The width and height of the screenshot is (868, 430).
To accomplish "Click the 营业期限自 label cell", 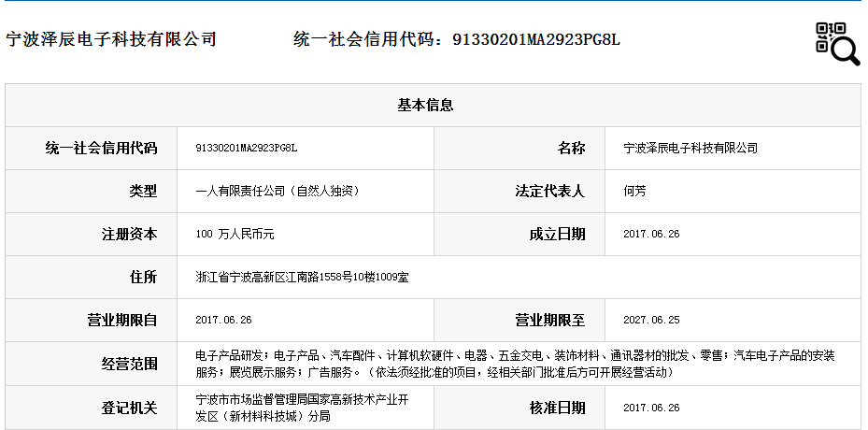I will click(x=92, y=321).
